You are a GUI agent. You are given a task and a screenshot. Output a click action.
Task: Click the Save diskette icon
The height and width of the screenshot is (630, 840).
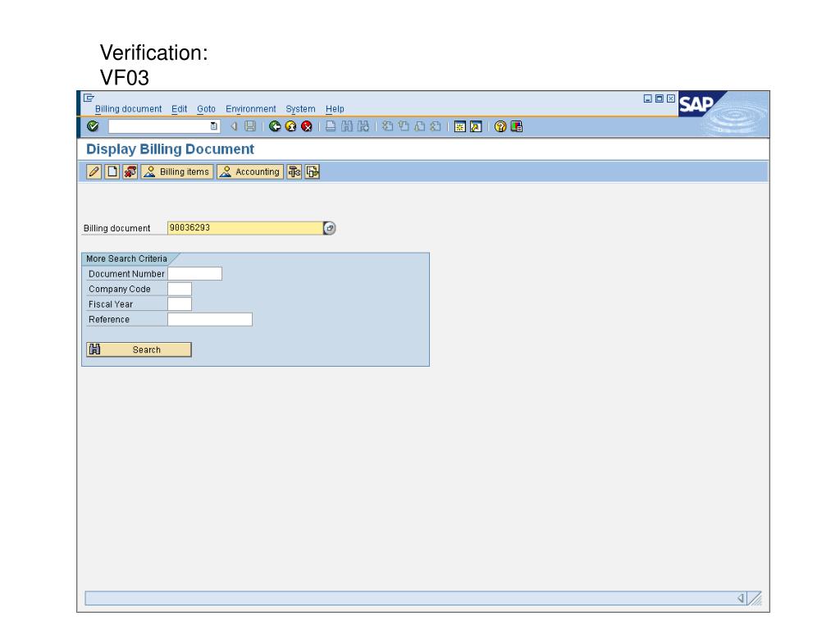click(249, 126)
